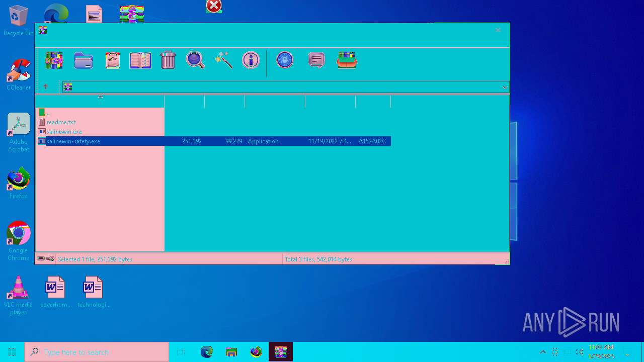The height and width of the screenshot is (362, 644).
Task: Click the Windows Start button
Action: pyautogui.click(x=12, y=352)
